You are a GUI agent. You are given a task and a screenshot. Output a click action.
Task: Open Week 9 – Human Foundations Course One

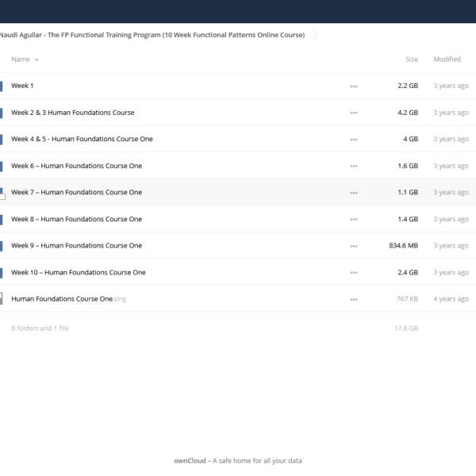pos(76,245)
